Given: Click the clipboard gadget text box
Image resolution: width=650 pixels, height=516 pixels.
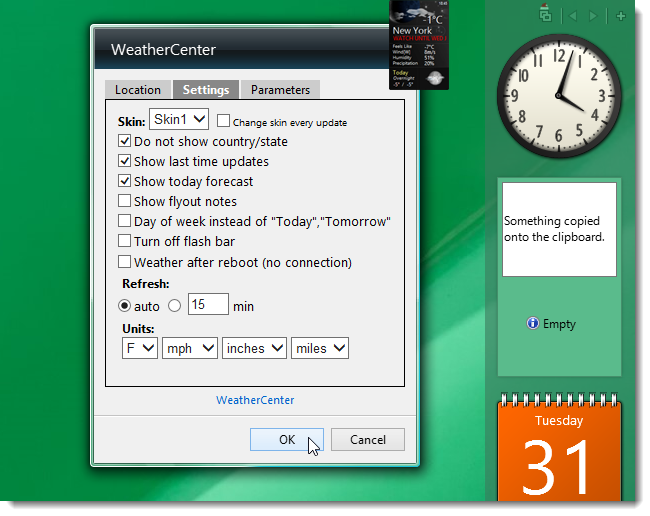Looking at the screenshot, I should tap(559, 230).
